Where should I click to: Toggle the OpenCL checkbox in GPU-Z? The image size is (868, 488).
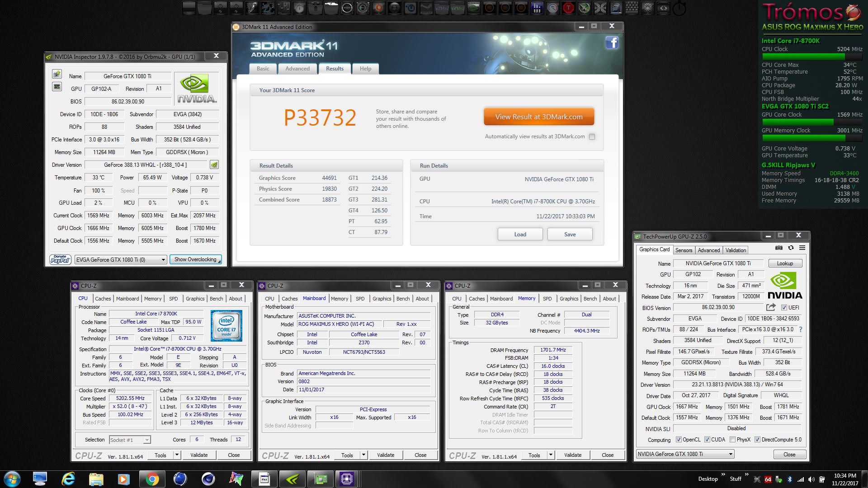coord(679,440)
